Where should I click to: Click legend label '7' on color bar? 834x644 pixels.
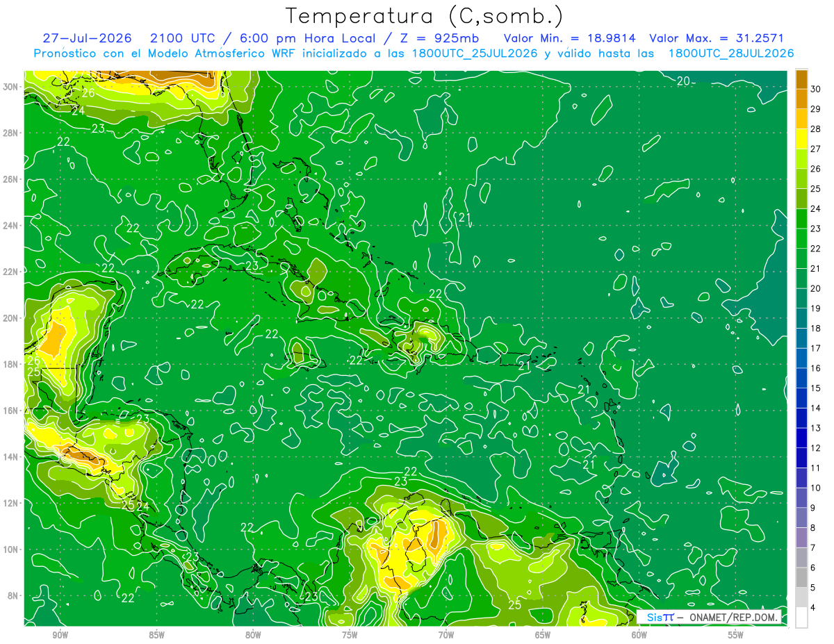coord(814,548)
